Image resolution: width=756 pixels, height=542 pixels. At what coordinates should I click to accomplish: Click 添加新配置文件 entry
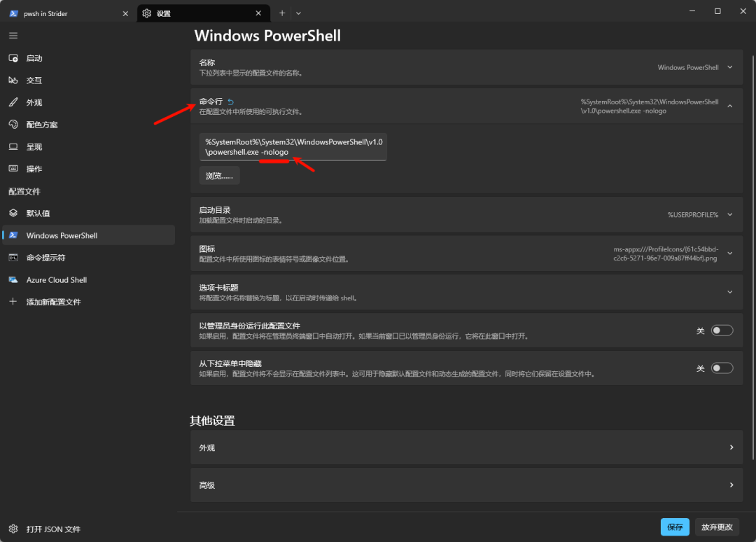tap(89, 302)
